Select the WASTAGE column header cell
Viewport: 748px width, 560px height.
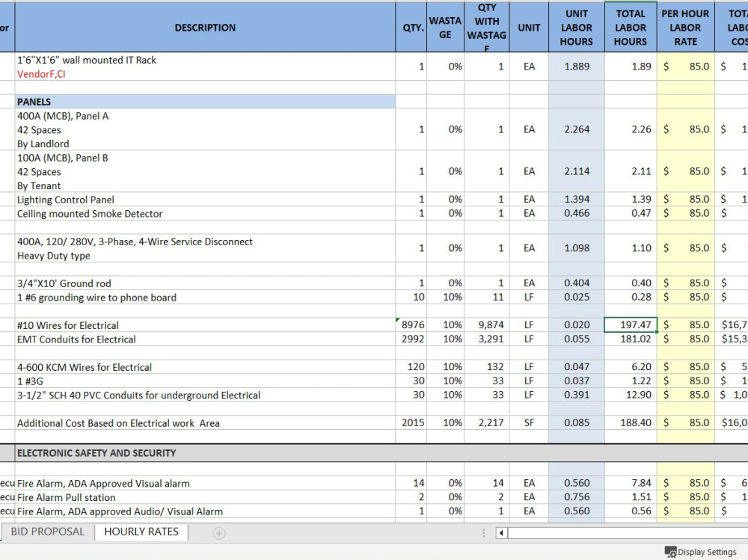pos(445,27)
